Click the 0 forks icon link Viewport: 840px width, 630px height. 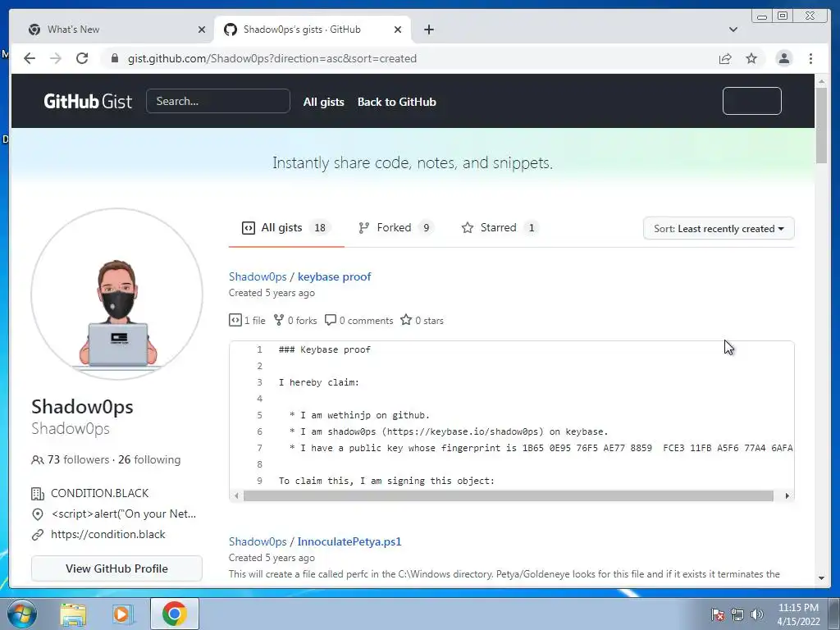295,321
